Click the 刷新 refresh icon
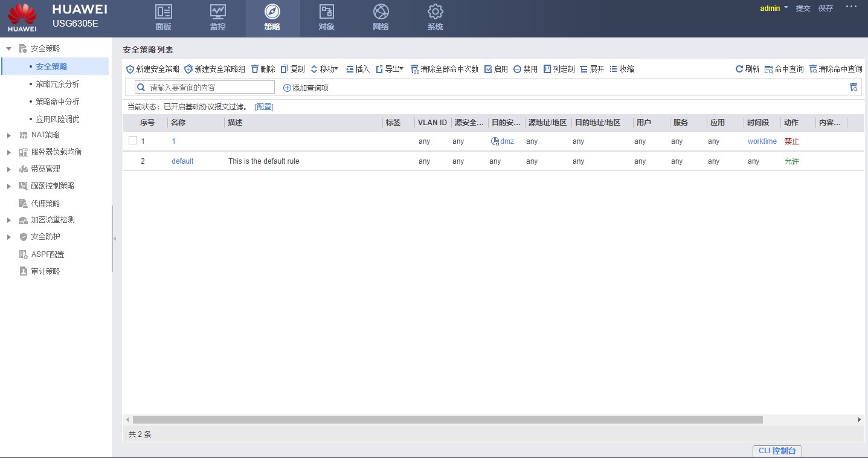 click(x=739, y=69)
